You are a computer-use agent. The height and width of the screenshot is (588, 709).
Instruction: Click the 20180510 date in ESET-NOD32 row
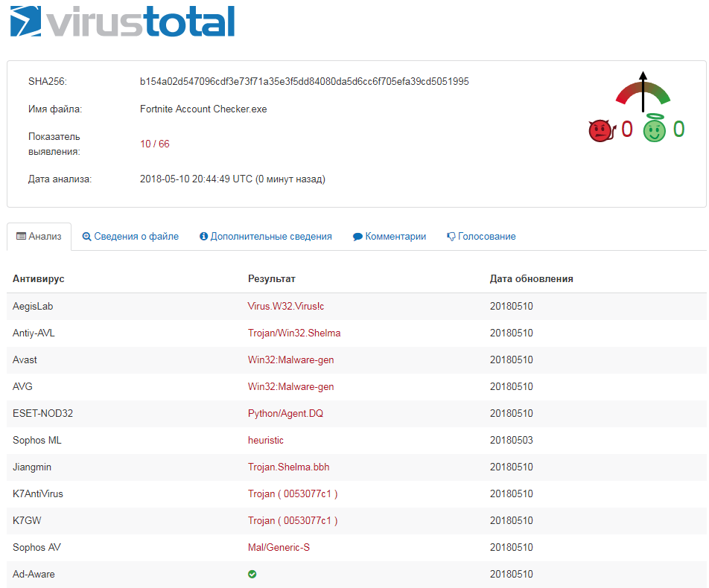512,414
